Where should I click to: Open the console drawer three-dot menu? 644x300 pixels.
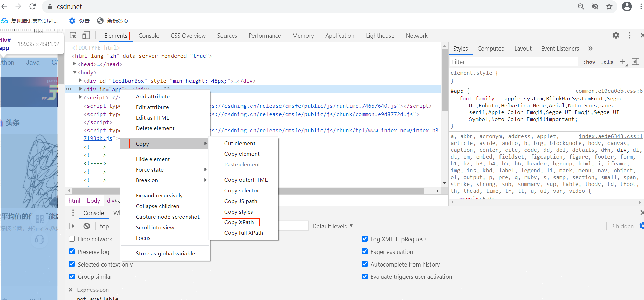pos(73,213)
